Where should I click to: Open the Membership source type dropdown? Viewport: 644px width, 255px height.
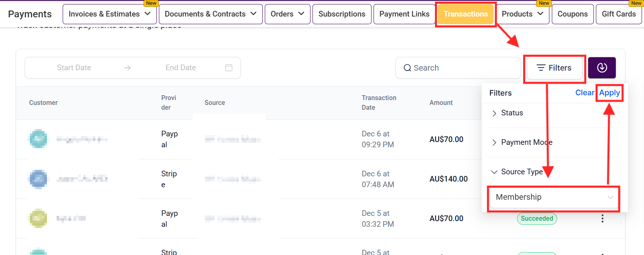point(553,197)
